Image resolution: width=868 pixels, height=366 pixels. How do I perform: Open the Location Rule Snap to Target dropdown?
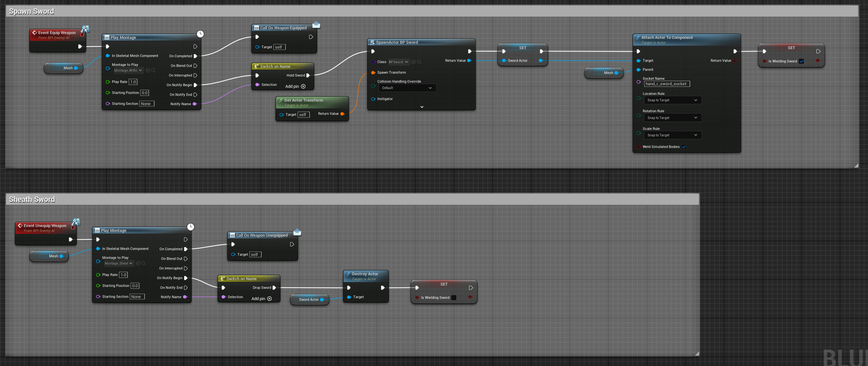pos(672,100)
